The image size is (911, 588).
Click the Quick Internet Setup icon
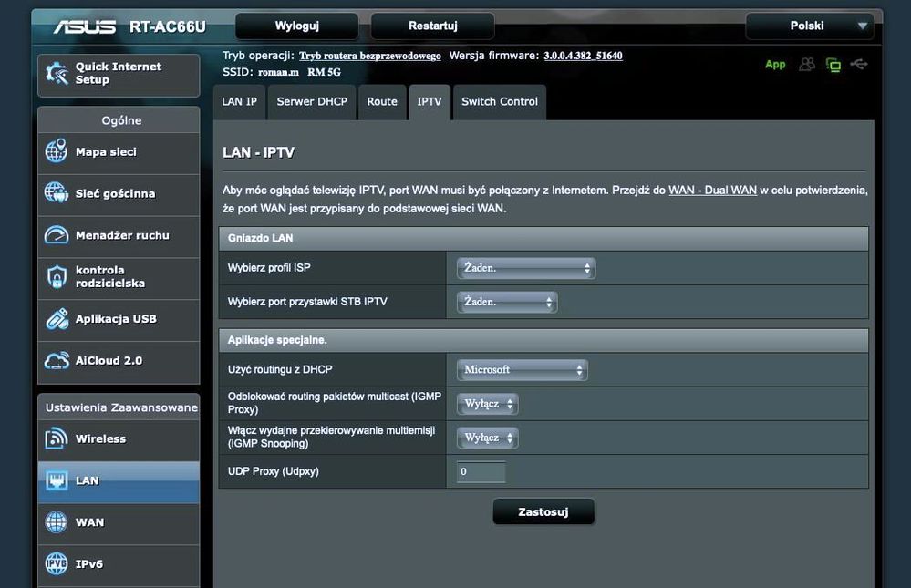(57, 74)
